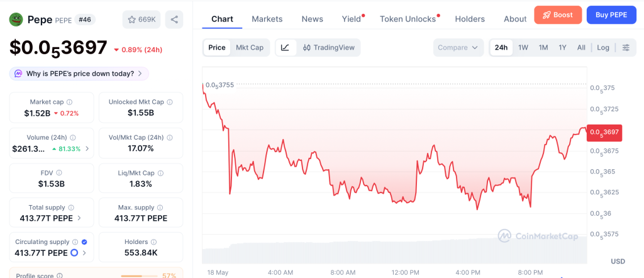
Task: Switch chart to Mkt Cap view
Action: (x=249, y=48)
